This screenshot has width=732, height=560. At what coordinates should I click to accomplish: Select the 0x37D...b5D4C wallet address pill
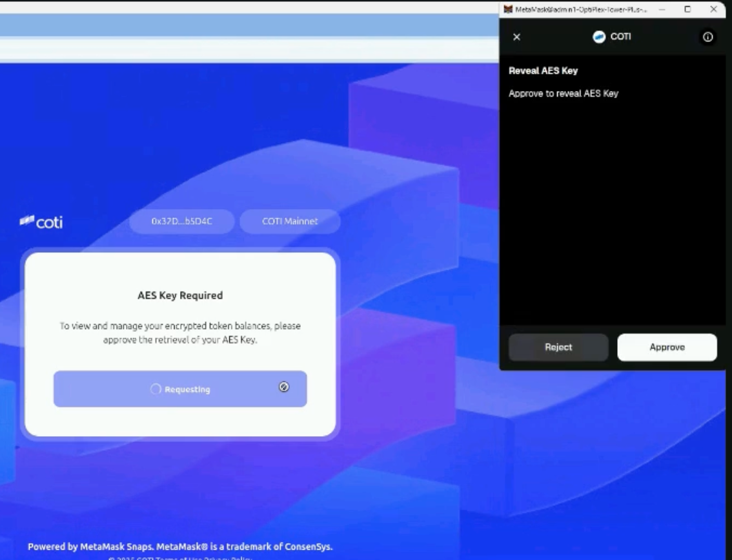(x=182, y=221)
